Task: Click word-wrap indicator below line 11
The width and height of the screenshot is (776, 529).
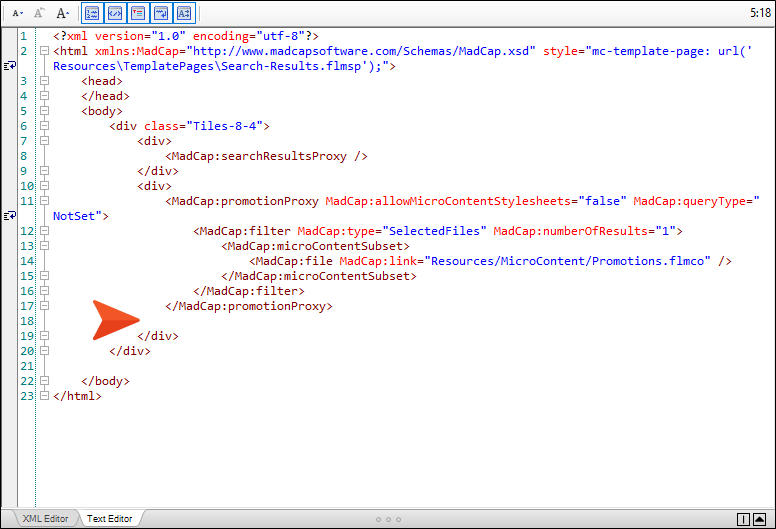Action: (x=10, y=215)
